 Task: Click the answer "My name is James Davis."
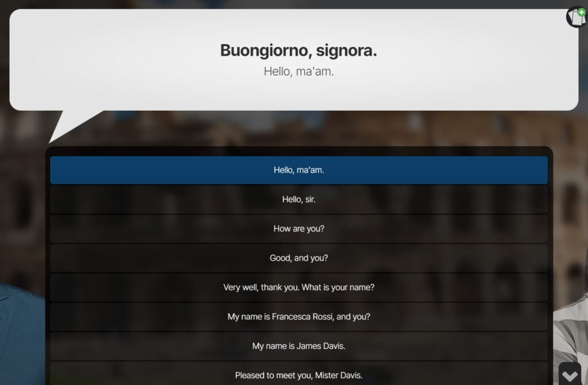click(x=299, y=346)
